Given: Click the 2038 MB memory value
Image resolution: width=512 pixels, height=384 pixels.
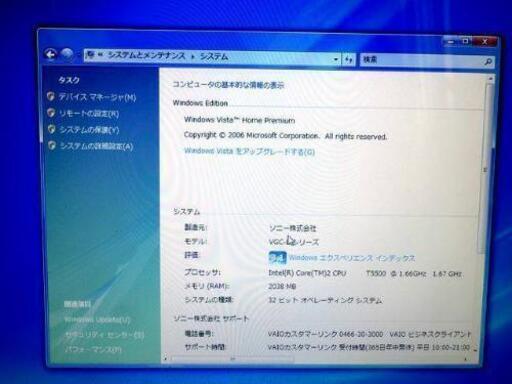Looking at the screenshot, I should (282, 287).
